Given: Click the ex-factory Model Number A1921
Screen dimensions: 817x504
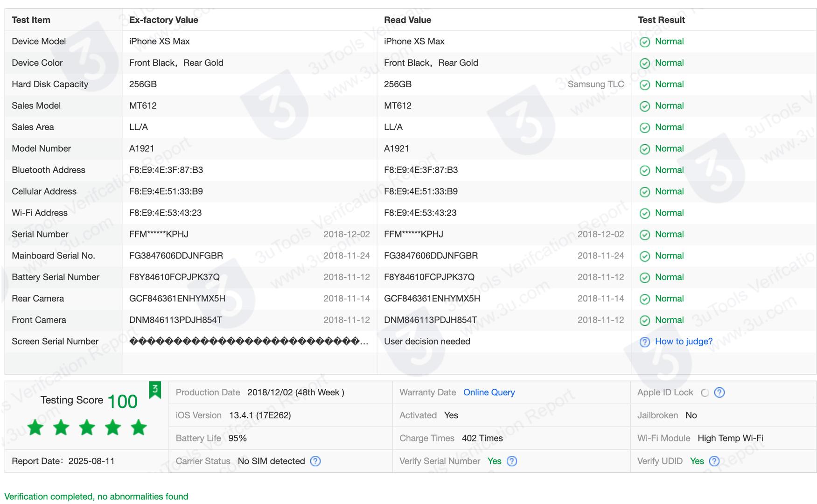Looking at the screenshot, I should 142,148.
